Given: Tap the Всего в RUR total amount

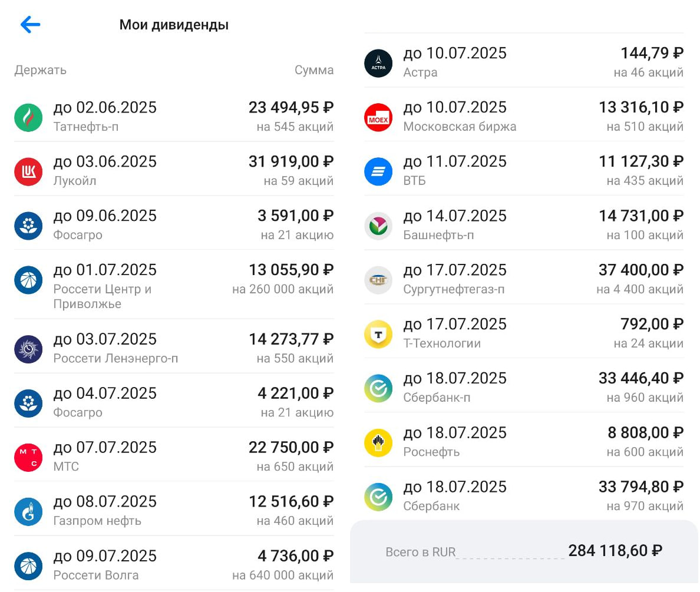Looking at the screenshot, I should click(x=615, y=551).
